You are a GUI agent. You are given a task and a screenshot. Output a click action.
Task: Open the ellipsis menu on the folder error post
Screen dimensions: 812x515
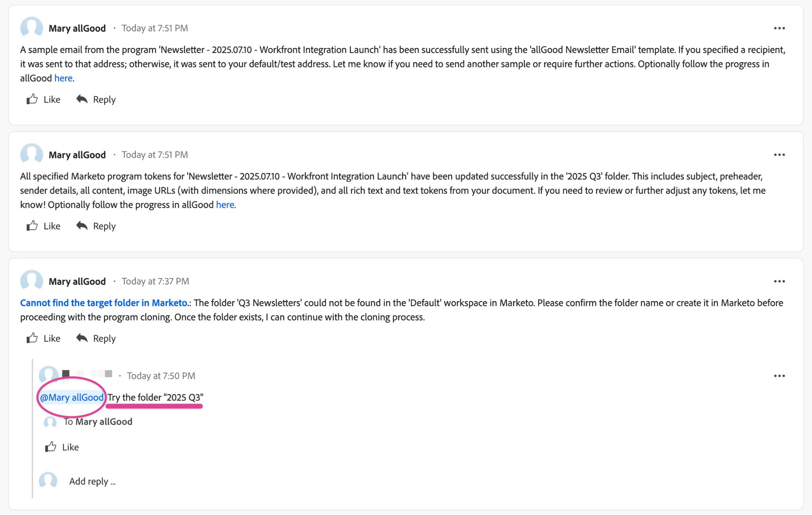pos(779,281)
